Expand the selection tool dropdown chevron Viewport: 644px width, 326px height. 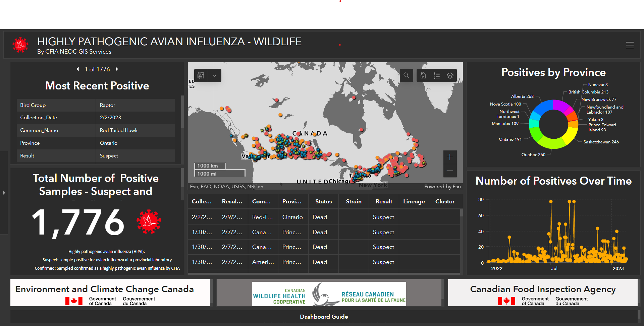point(215,75)
